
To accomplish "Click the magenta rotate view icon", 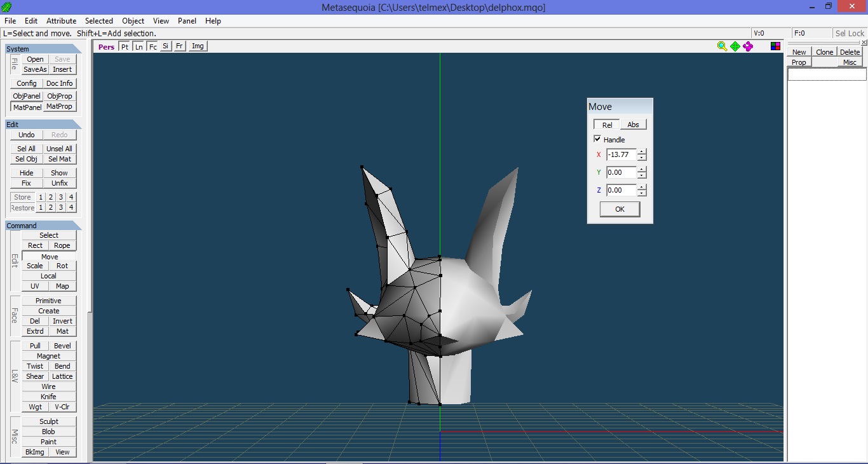I will (748, 46).
